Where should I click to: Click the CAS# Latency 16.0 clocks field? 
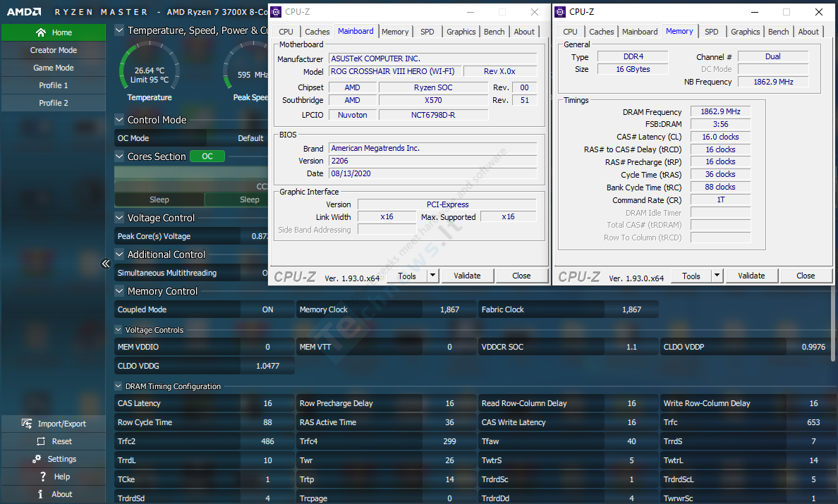click(x=720, y=137)
